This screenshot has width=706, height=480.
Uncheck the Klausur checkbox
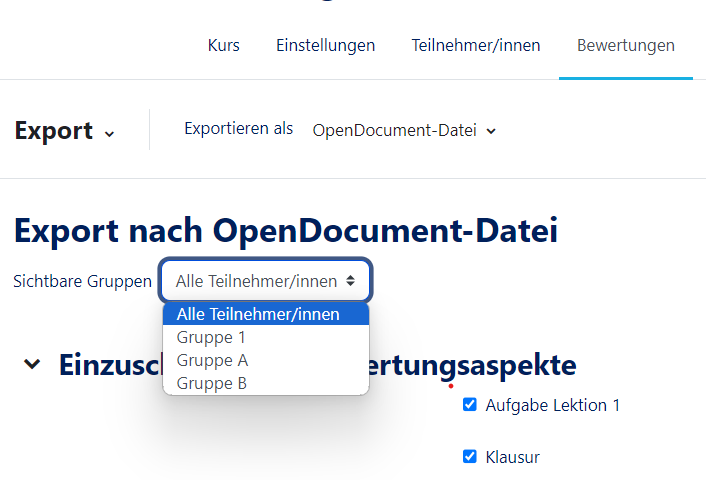(x=470, y=457)
